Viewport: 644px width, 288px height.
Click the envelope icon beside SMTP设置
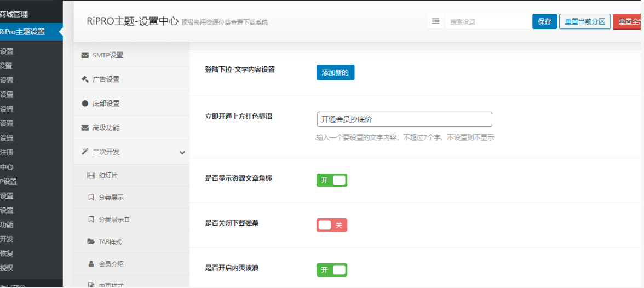pyautogui.click(x=85, y=55)
